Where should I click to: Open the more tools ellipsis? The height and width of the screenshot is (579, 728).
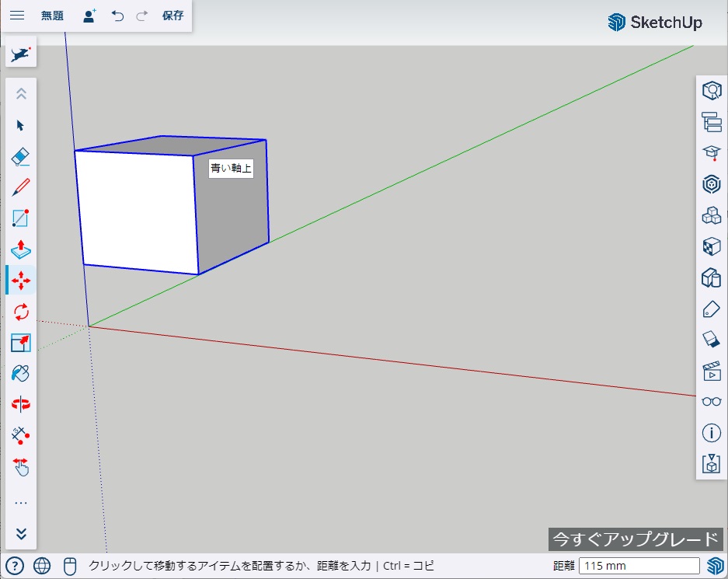21,503
